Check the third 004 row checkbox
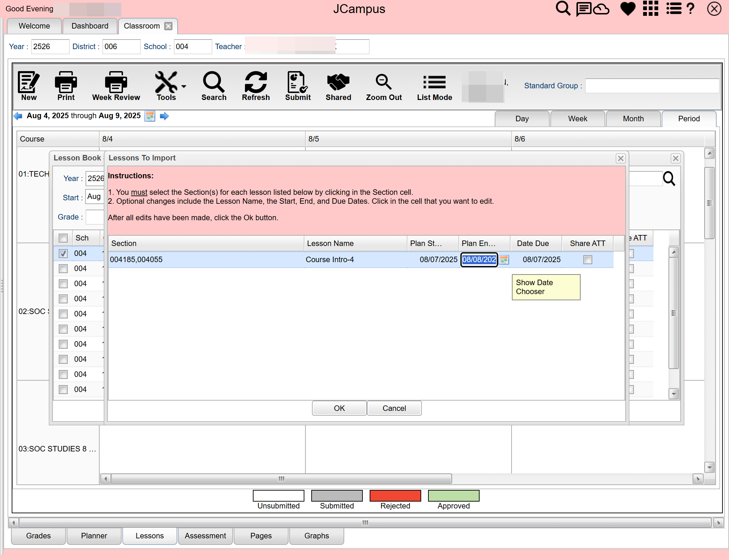Screen dimensions: 729x560 (63, 284)
